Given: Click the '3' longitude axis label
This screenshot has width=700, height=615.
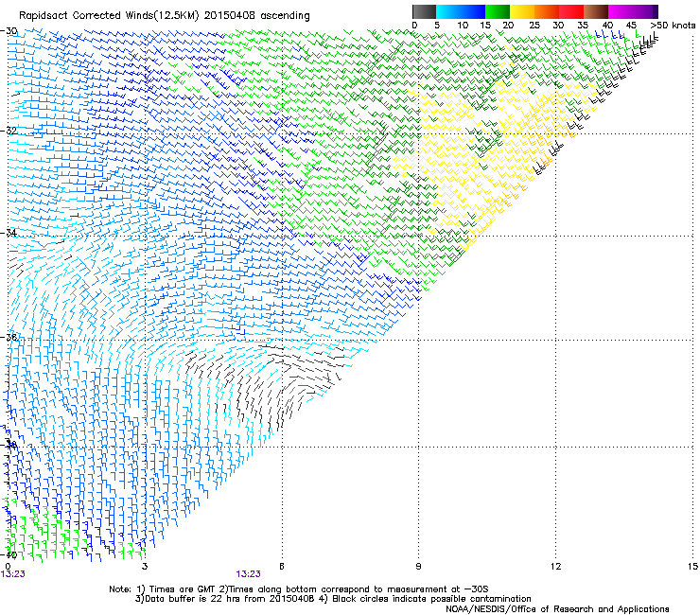Looking at the screenshot, I should click(145, 567).
